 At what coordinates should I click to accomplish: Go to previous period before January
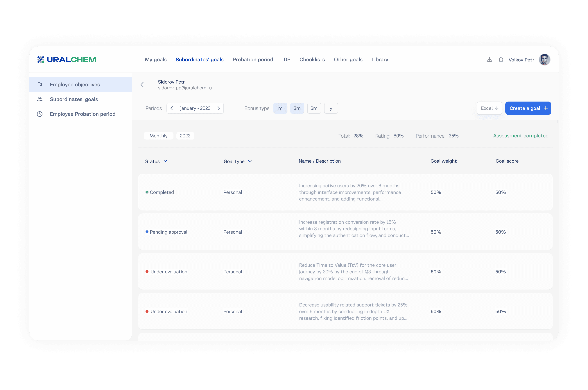point(172,108)
